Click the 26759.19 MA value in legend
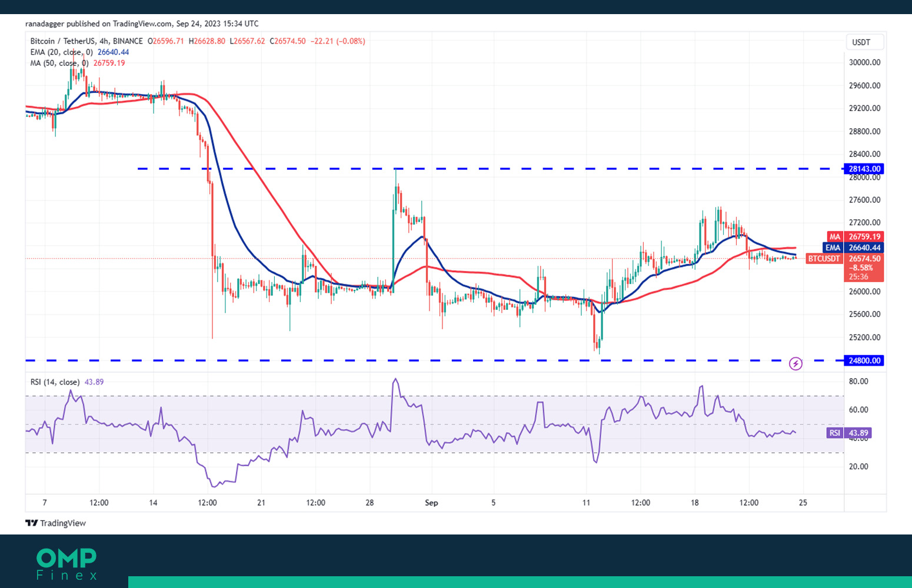The image size is (912, 588). (109, 63)
